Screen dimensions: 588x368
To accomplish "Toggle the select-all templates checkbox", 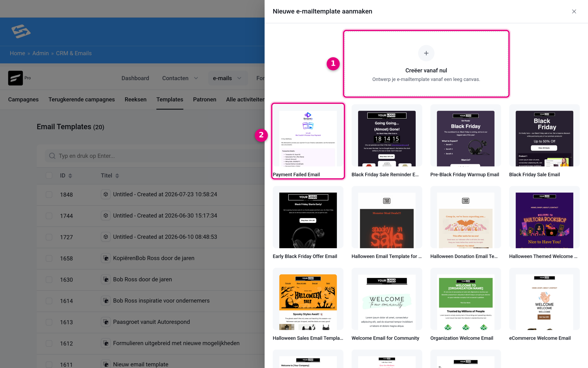I will (49, 175).
